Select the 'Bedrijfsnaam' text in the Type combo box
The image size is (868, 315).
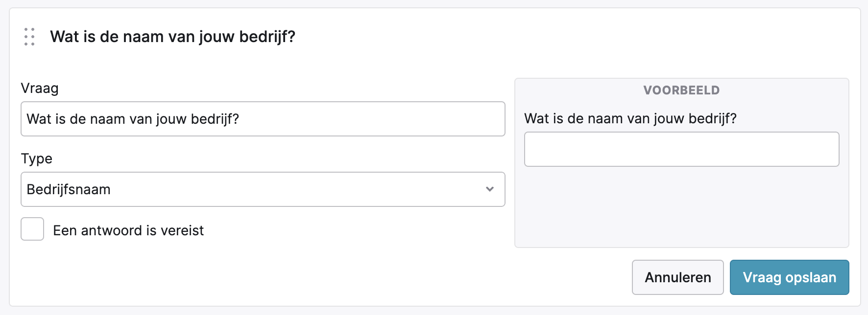[x=69, y=189]
